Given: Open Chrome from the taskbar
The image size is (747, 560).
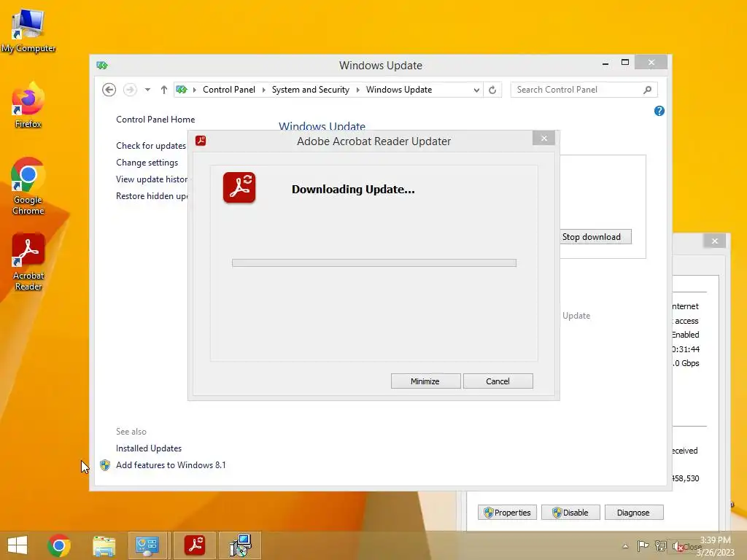Looking at the screenshot, I should (59, 545).
